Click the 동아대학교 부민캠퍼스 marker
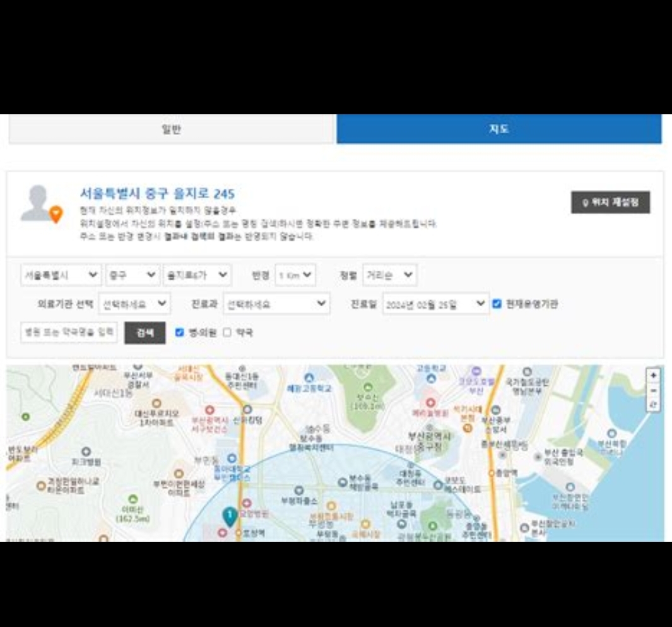 coord(232,458)
